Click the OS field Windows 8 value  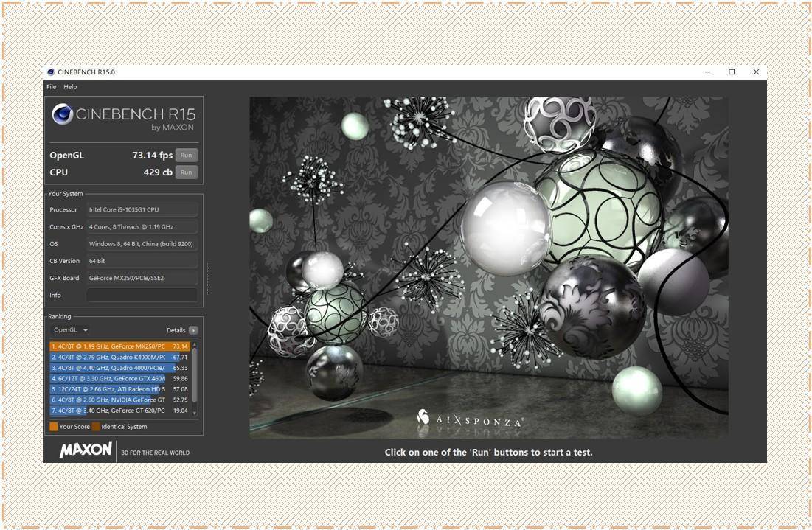(x=142, y=244)
